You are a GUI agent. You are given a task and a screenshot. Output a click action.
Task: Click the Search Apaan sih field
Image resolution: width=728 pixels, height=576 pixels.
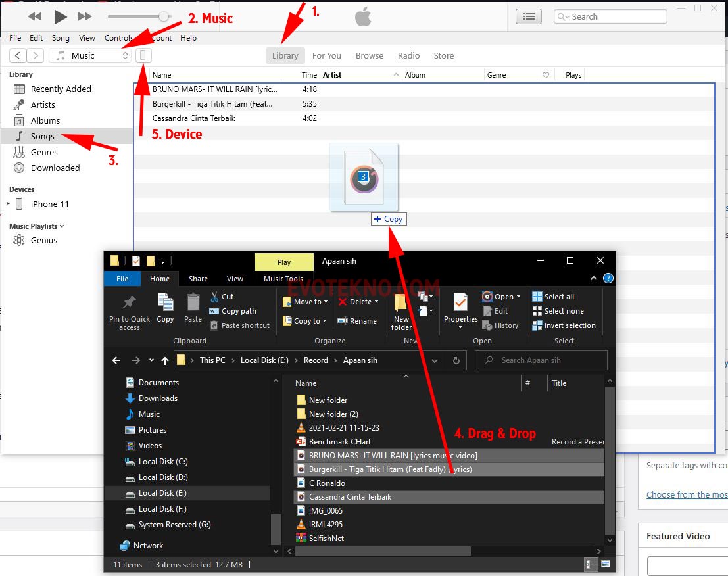tap(546, 360)
